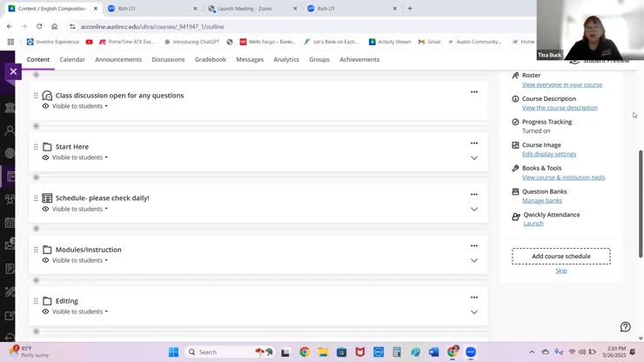The height and width of the screenshot is (362, 644).
Task: Open visibility dropdown under Start Here
Action: [x=80, y=158]
